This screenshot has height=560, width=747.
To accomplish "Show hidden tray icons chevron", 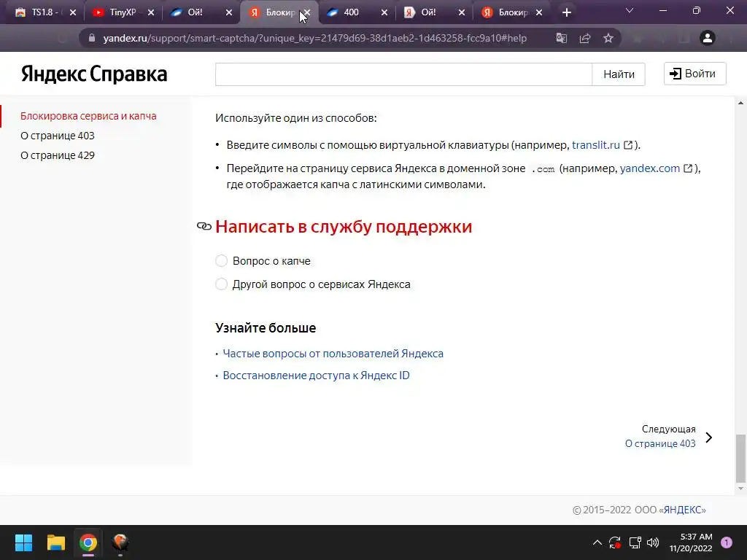I will tap(597, 542).
